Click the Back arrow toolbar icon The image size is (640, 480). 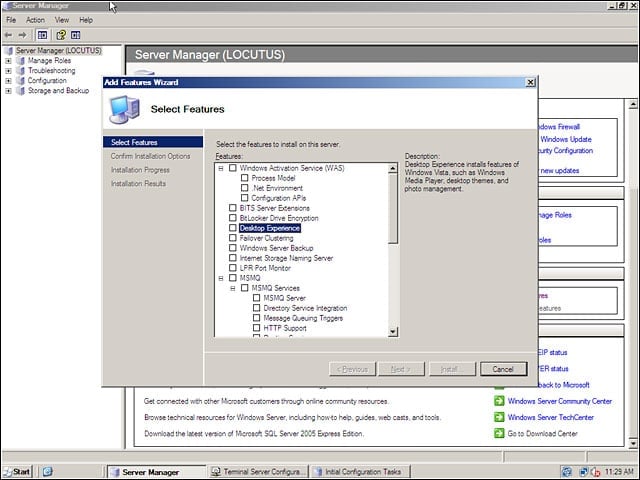coord(8,35)
